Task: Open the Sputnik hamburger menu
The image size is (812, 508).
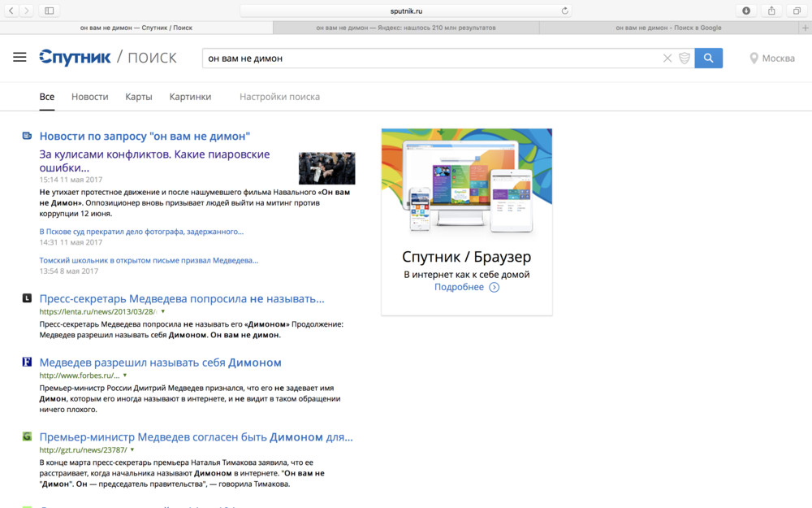Action: 19,58
